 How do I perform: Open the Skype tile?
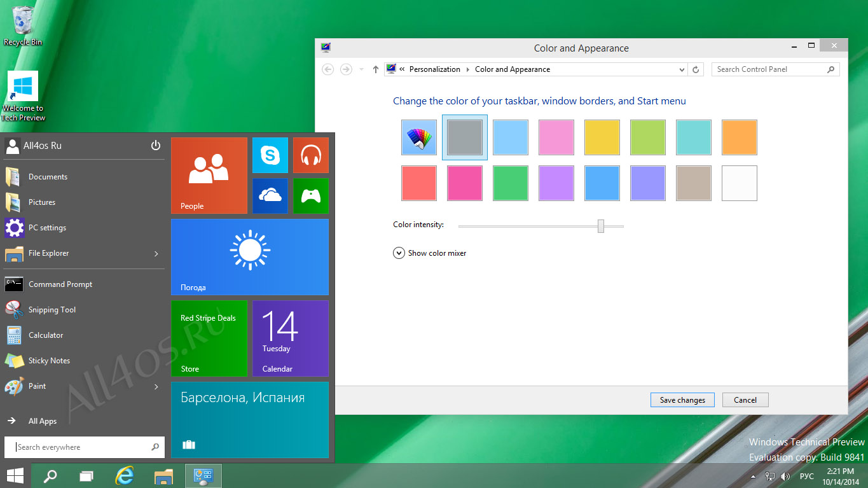pos(270,155)
